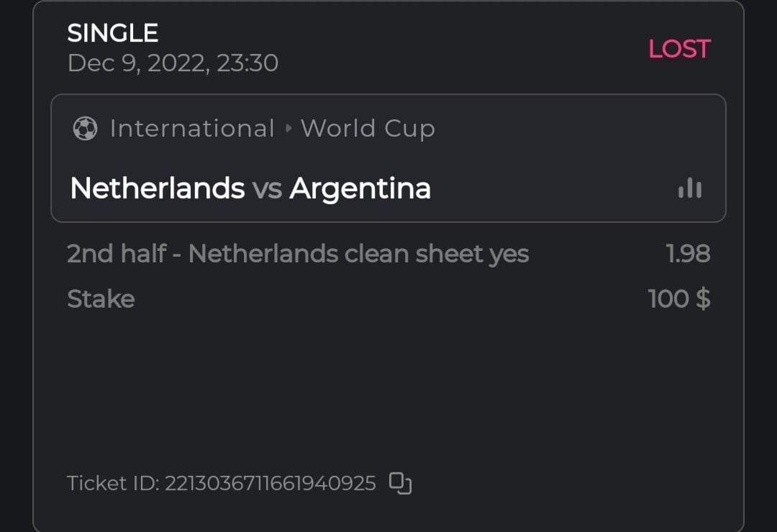Click the SINGLE bet type heading
This screenshot has height=532, width=777.
pyautogui.click(x=113, y=33)
